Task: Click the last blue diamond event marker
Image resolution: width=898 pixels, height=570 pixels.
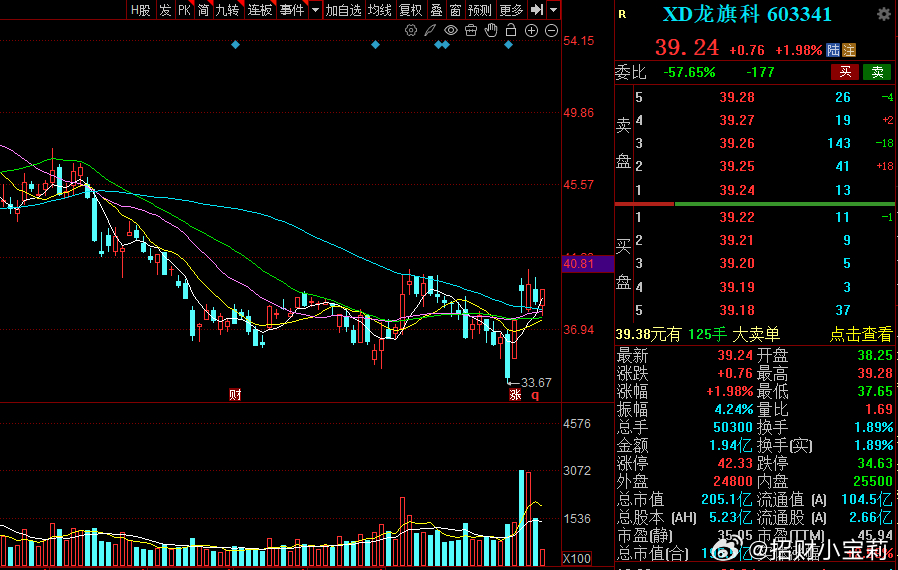Action: tap(509, 45)
